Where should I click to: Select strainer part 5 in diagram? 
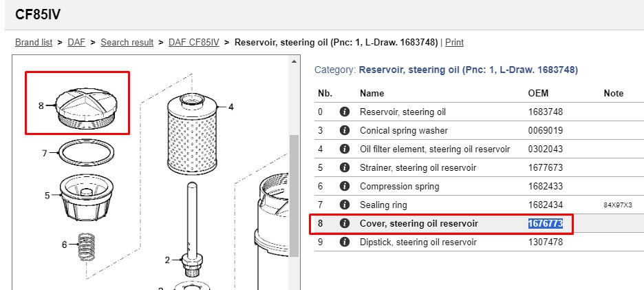click(x=86, y=196)
